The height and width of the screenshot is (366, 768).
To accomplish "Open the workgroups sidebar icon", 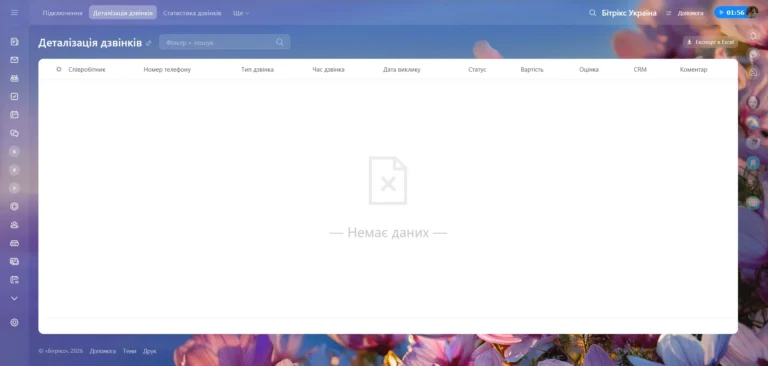I will tap(14, 78).
